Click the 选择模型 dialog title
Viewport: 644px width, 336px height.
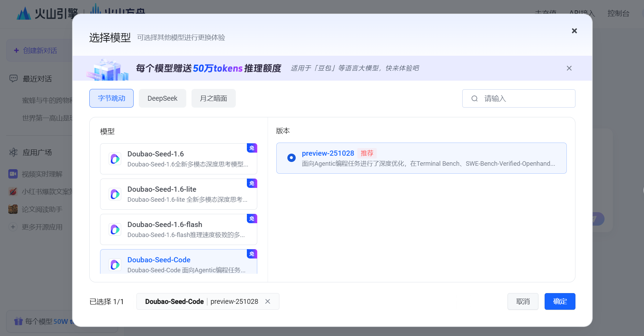pyautogui.click(x=110, y=37)
